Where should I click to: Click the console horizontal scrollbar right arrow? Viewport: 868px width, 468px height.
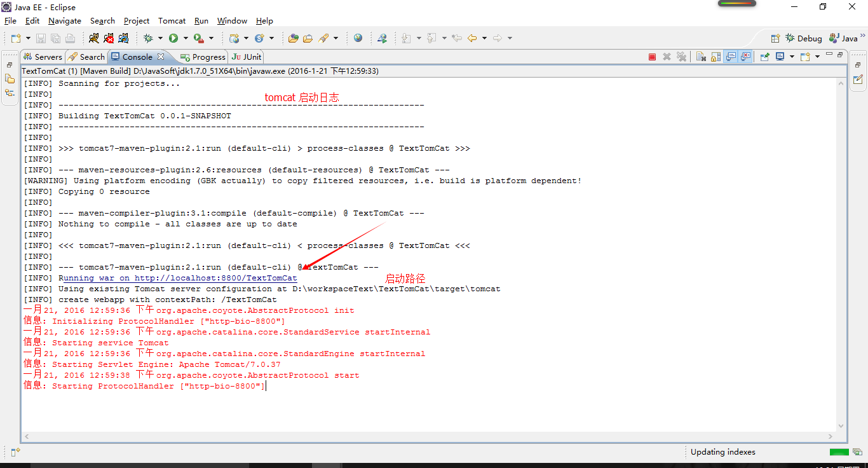click(x=831, y=436)
